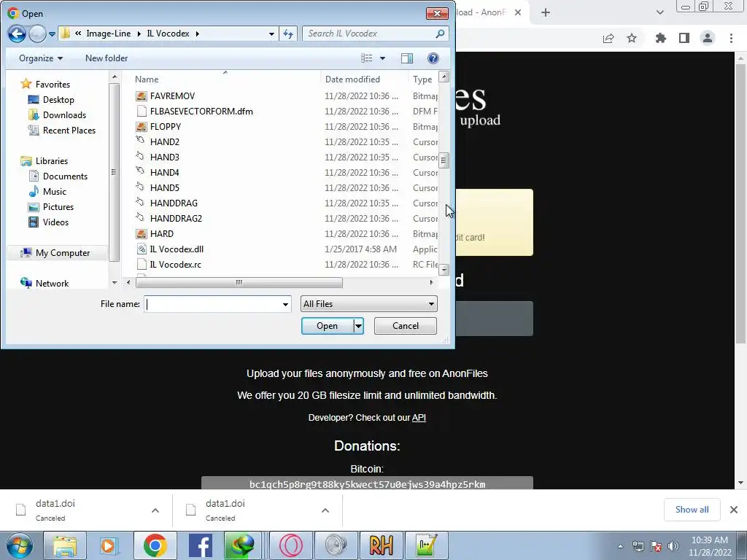
Task: Click the File name input field
Action: [212, 304]
